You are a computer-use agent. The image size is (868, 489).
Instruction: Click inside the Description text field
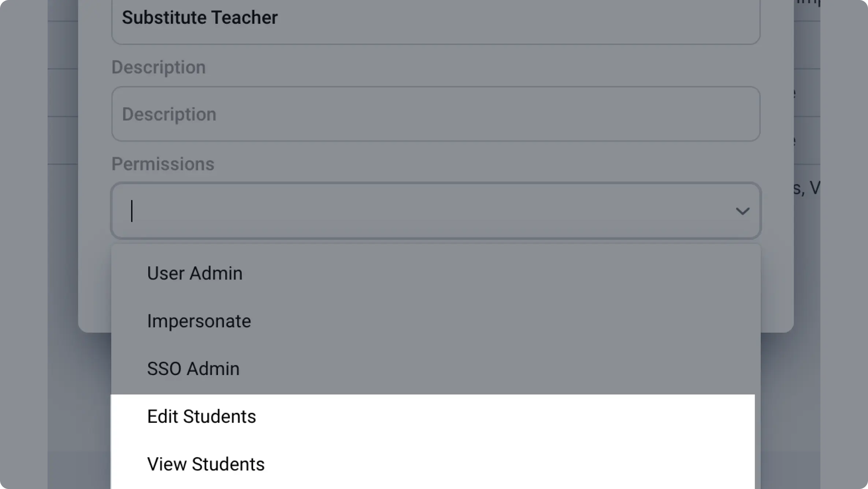pos(403,114)
